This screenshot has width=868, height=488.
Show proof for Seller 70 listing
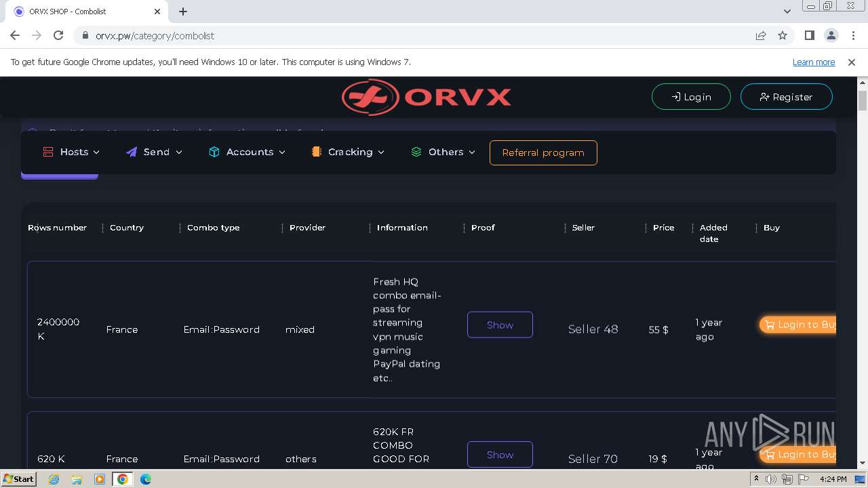tap(500, 455)
